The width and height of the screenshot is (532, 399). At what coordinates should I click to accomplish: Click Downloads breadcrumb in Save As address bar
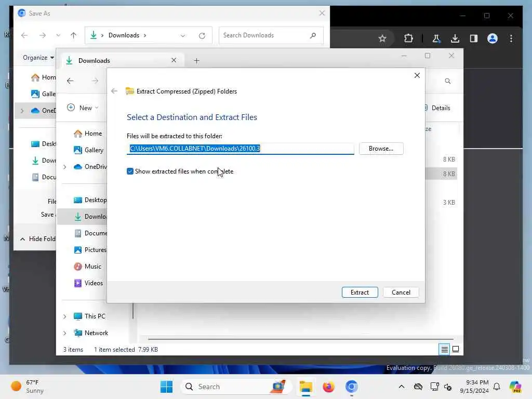point(124,35)
